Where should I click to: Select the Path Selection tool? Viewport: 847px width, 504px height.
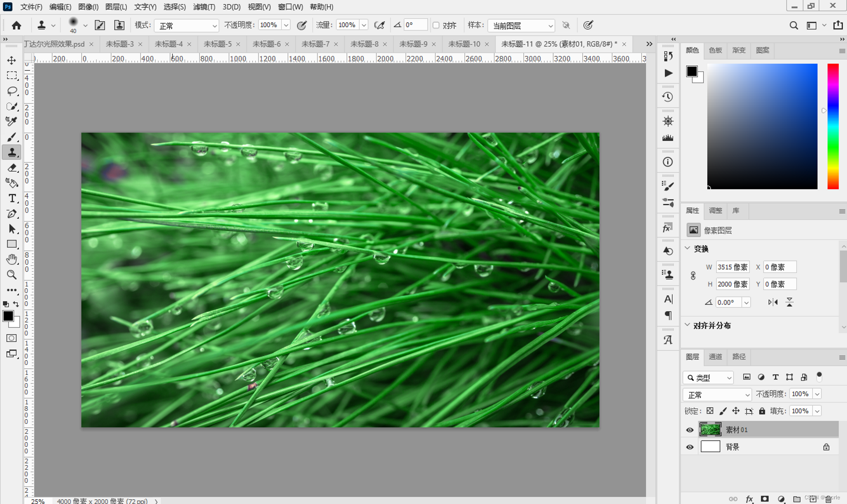[x=12, y=229]
